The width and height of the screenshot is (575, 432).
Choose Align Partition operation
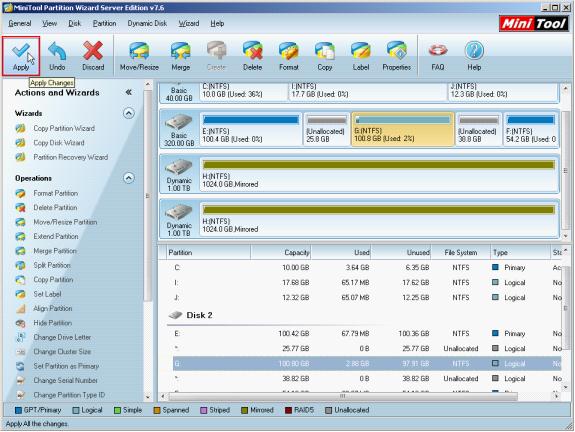[52, 308]
